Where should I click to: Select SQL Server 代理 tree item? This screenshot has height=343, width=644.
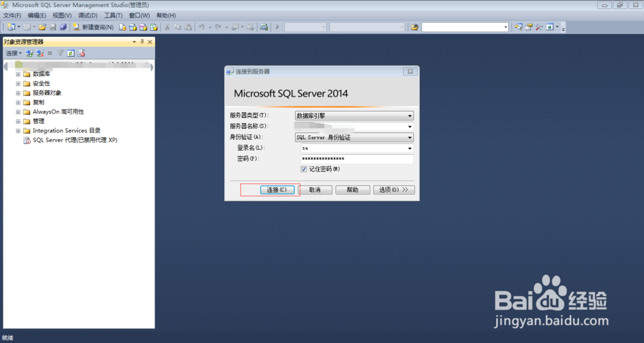point(75,141)
